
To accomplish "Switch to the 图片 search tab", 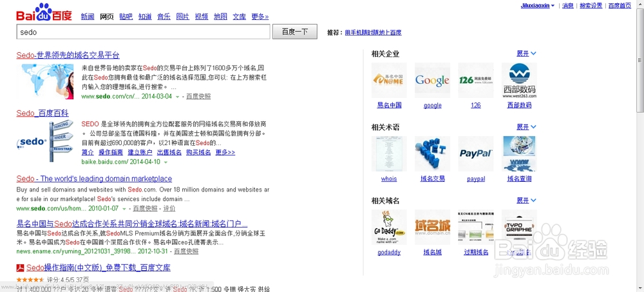I will [183, 17].
